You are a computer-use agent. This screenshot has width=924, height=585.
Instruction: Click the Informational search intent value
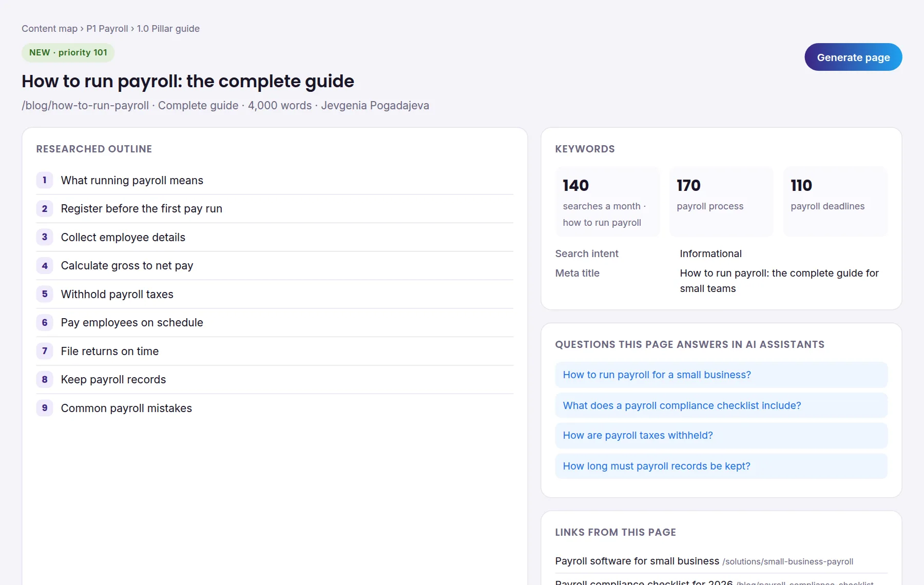pyautogui.click(x=710, y=254)
